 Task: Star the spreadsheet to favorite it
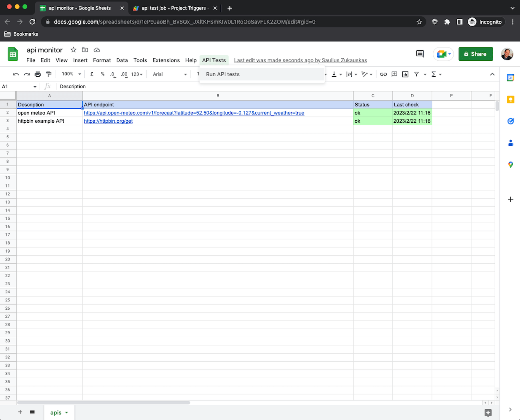tap(73, 50)
